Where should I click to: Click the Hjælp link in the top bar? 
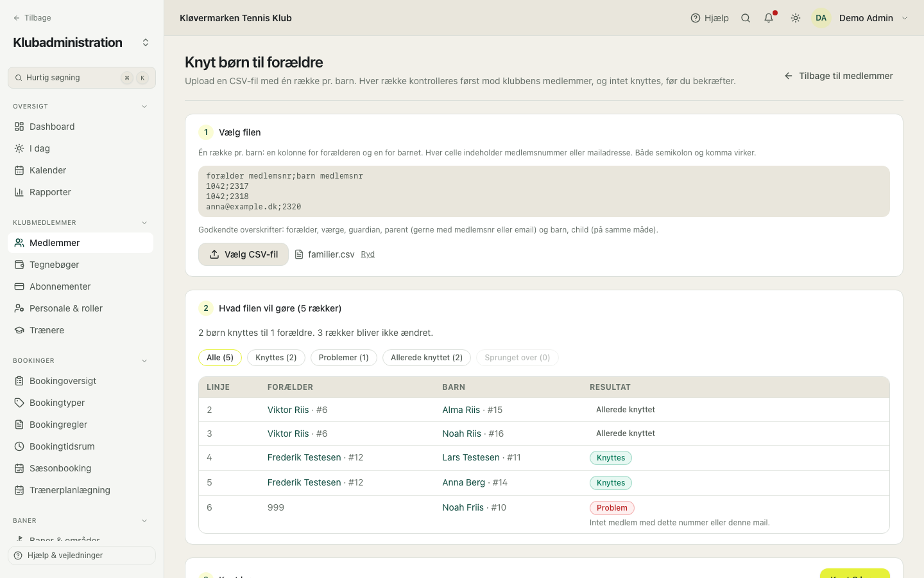tap(710, 18)
